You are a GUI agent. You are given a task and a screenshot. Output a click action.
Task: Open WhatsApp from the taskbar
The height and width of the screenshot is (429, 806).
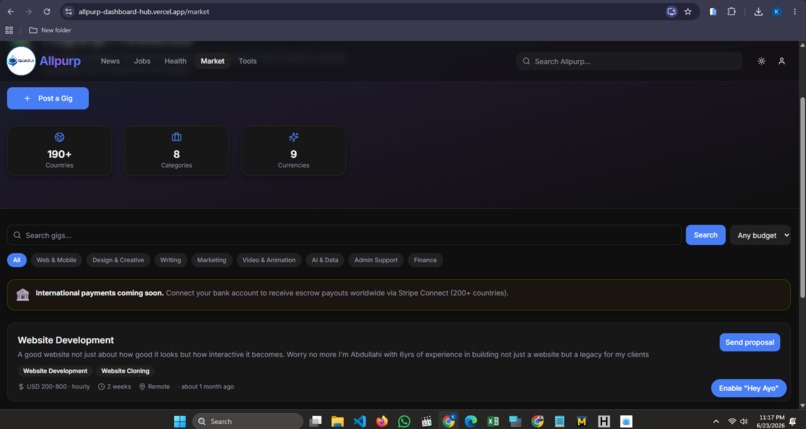(404, 421)
